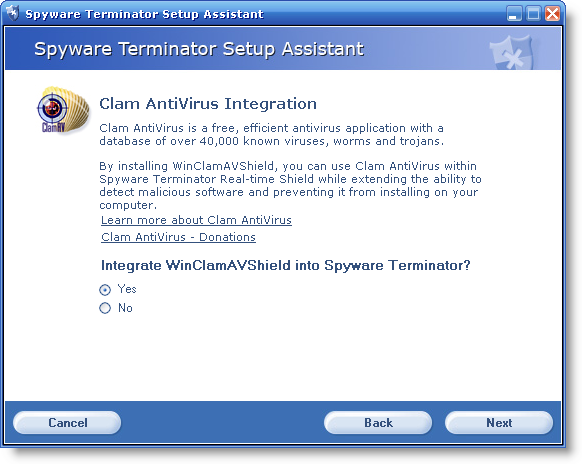Screen dimensions: 582x464
Task: Click the Clam AntiVirus Integration heading
Action: tap(208, 104)
